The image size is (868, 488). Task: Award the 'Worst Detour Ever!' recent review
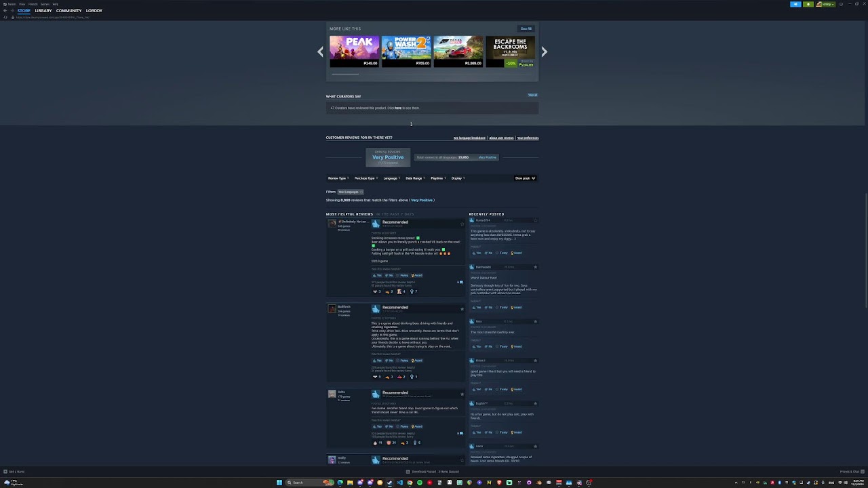517,307
